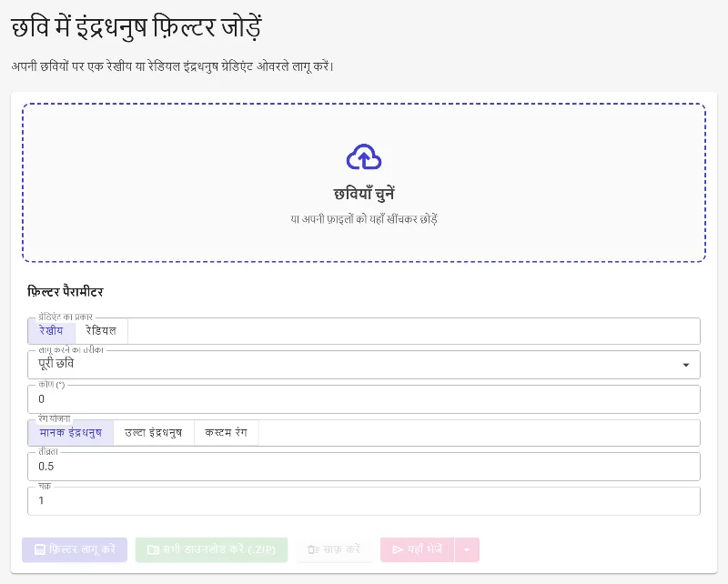Click the page title छवि में इंद्रधनुष फ़िल्टर जोड़ें
The width and height of the screenshot is (728, 584).
(136, 27)
